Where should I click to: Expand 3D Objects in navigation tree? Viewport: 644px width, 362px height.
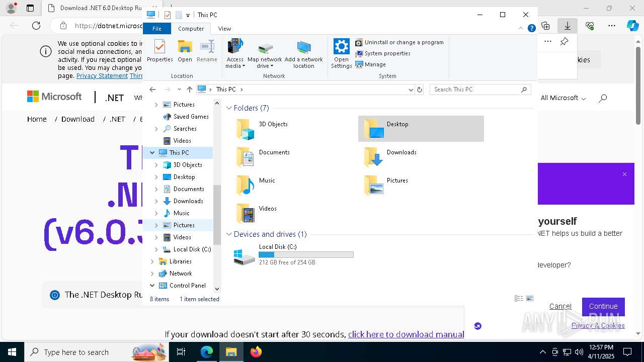(156, 165)
